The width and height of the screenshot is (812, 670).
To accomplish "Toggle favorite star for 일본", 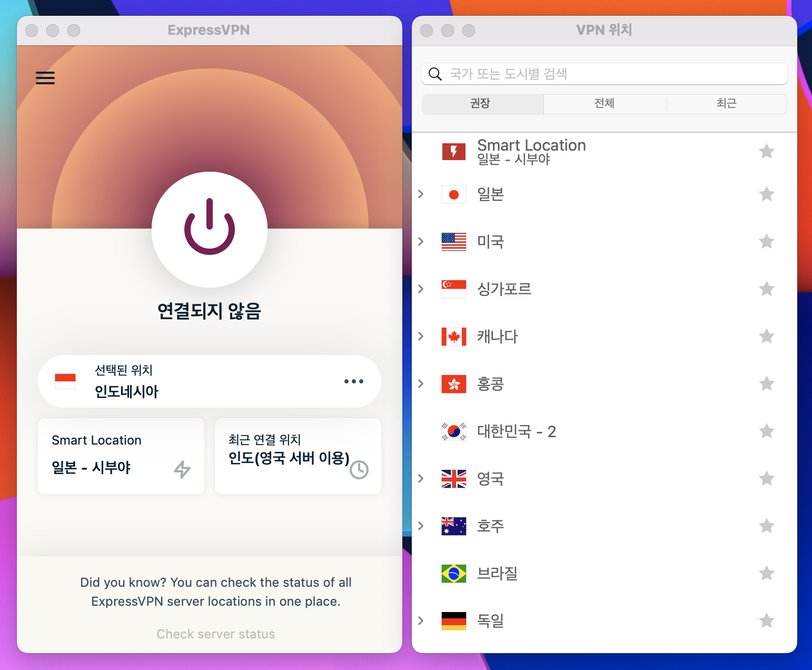I will click(767, 194).
